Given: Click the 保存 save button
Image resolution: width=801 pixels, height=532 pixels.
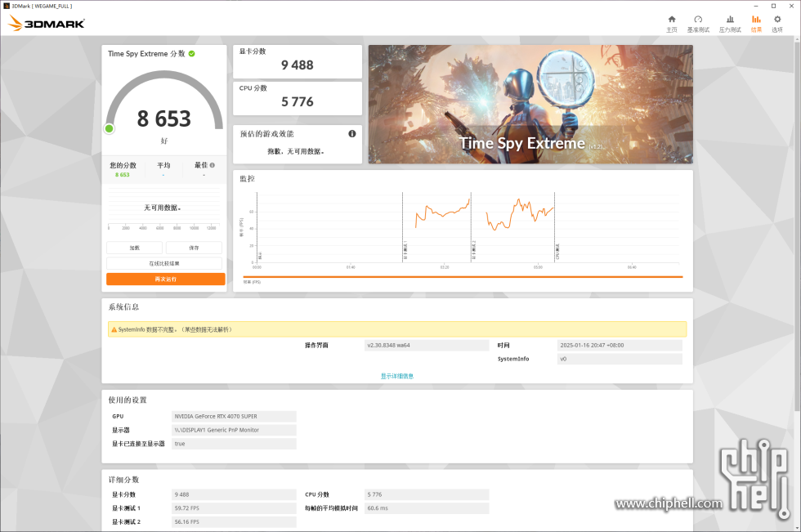Looking at the screenshot, I should click(194, 248).
